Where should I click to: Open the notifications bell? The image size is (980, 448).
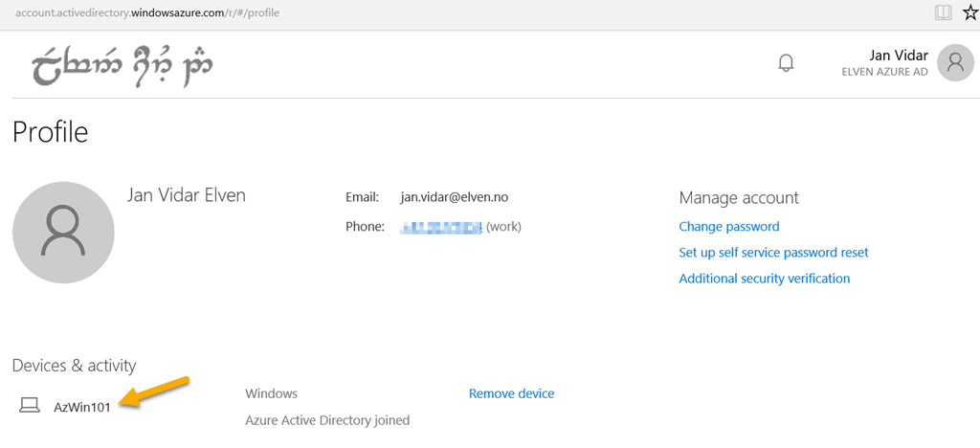pyautogui.click(x=786, y=63)
